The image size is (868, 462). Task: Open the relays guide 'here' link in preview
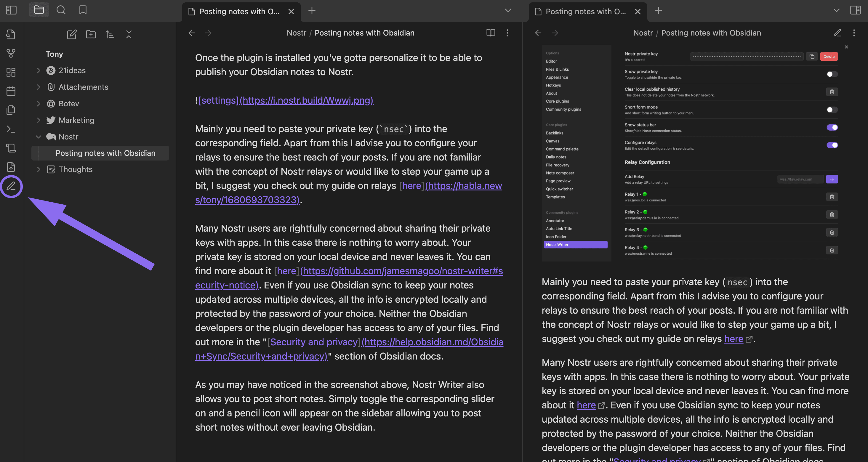[x=734, y=339]
